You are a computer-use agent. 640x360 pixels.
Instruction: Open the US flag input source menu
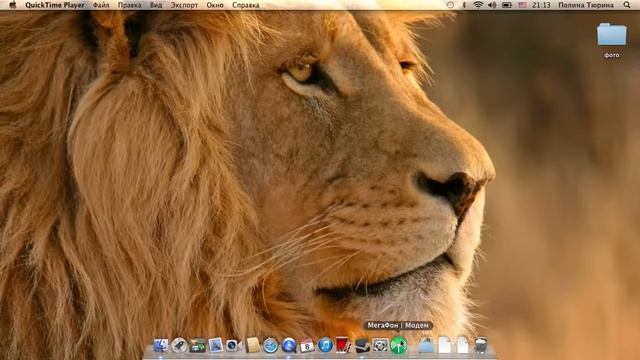[x=522, y=5]
